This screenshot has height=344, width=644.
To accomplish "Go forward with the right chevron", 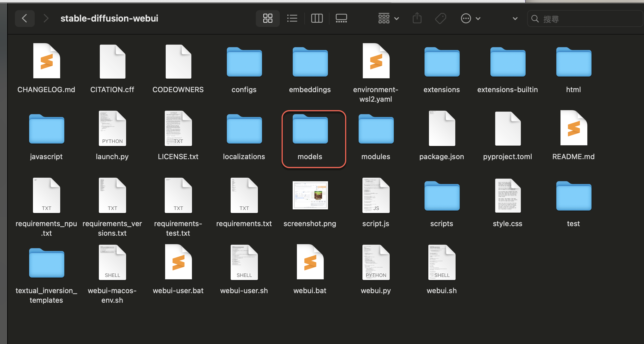I will [46, 19].
